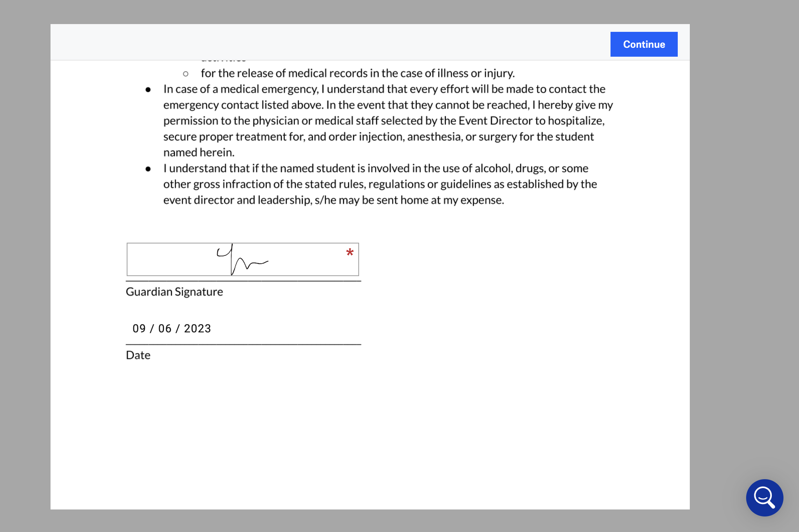799x532 pixels.
Task: Click the "Date" label text
Action: [x=138, y=355]
